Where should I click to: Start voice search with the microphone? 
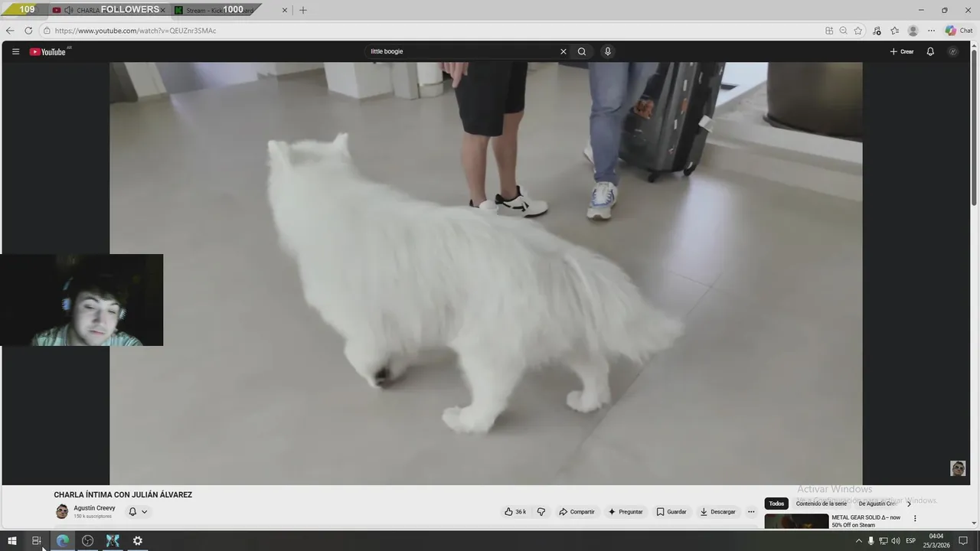(x=608, y=51)
